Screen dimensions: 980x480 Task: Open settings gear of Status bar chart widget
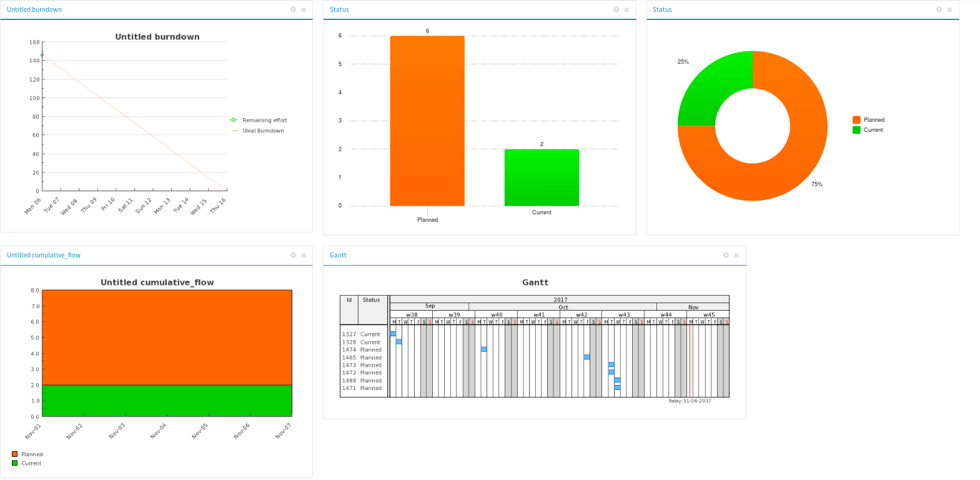(616, 9)
